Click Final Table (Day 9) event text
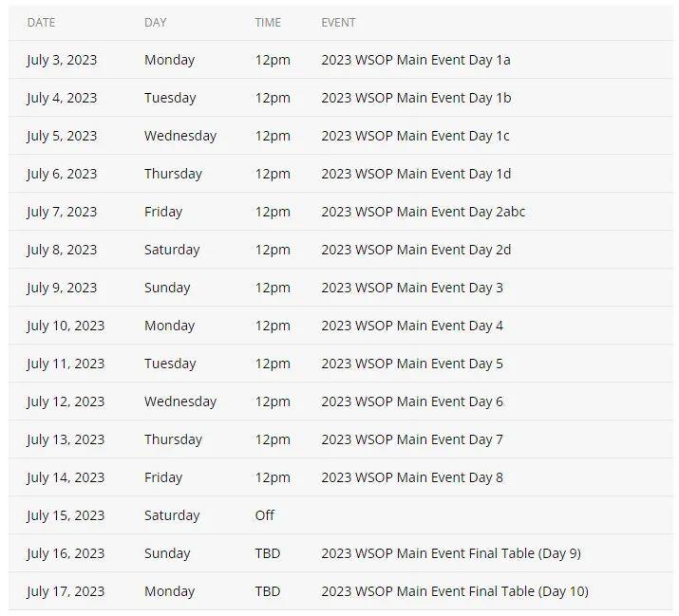Viewport: 679px width, 616px height. point(451,553)
